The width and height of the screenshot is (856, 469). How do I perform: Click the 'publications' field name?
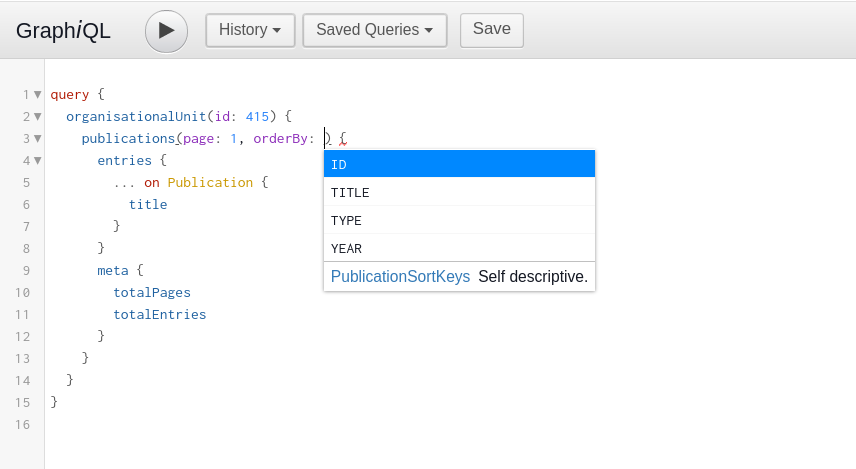click(128, 139)
